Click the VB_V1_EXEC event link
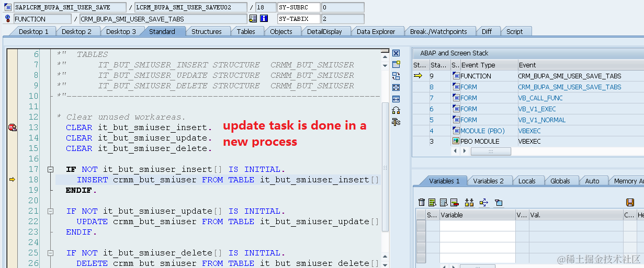Viewport: 644px width, 268px height. [537, 109]
